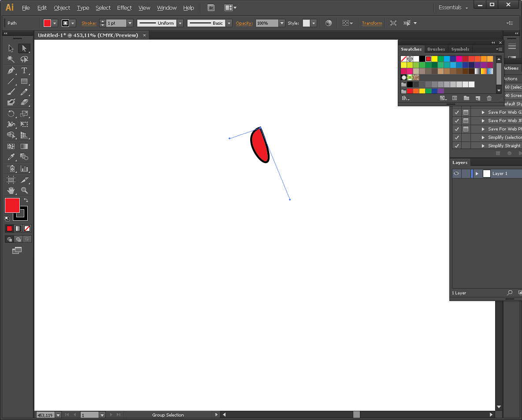Open the Opacity transparency link
This screenshot has height=420, width=522.
tap(244, 23)
